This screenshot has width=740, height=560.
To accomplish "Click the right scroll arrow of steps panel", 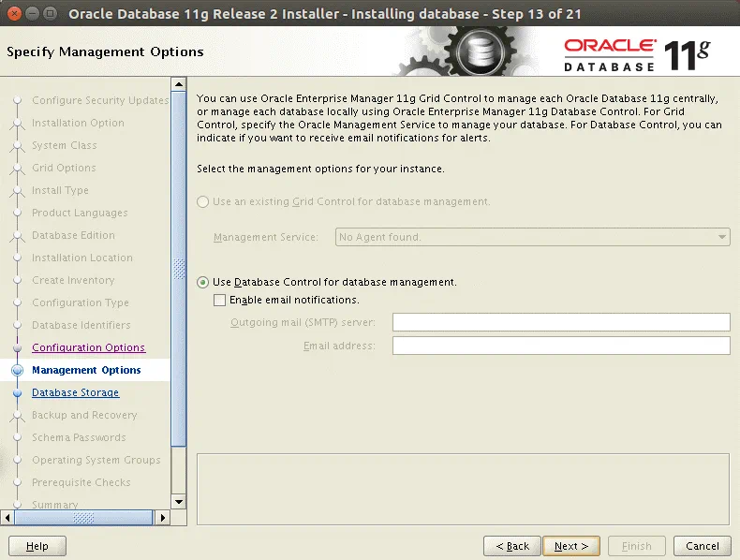I will click(161, 517).
